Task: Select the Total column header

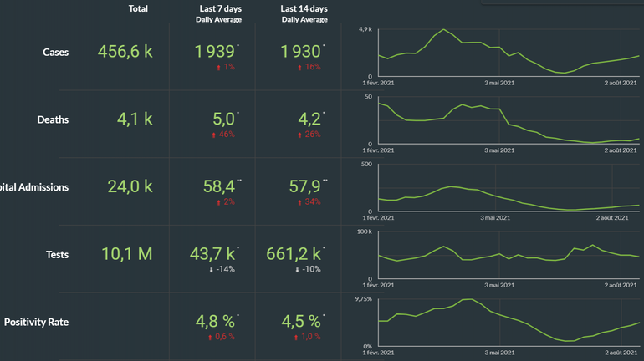Action: [x=139, y=8]
